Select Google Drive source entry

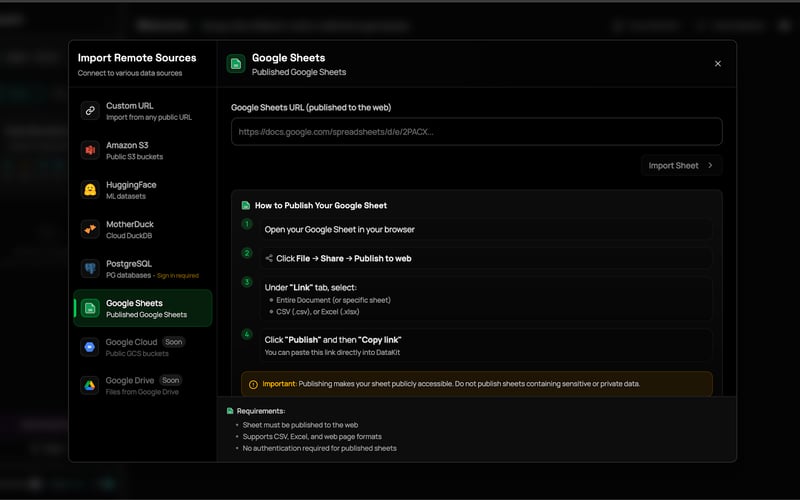[143, 385]
